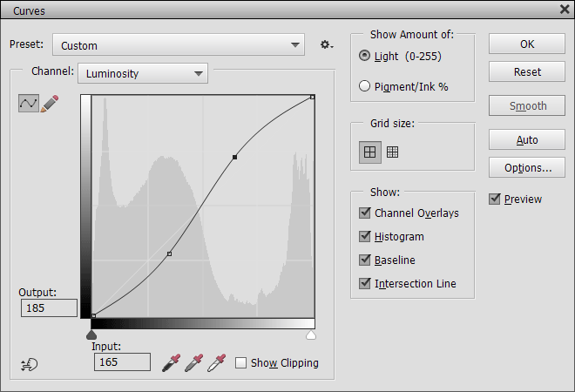Select the curve point editing tool
The height and width of the screenshot is (392, 575).
coord(28,103)
